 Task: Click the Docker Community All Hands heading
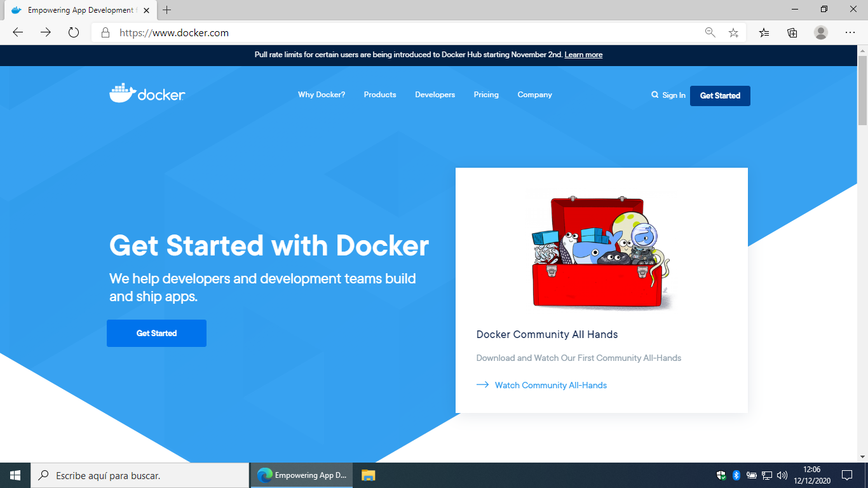click(547, 334)
